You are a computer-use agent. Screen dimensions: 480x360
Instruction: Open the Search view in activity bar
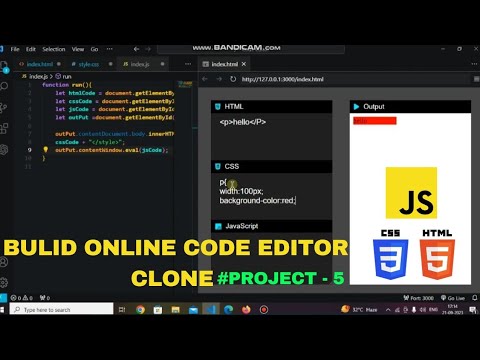click(x=4, y=86)
